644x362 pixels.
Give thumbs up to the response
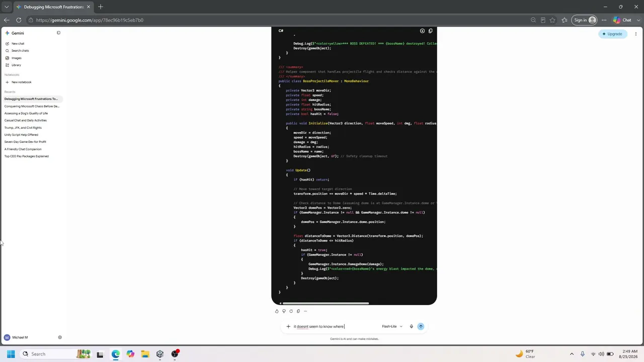[x=277, y=311]
